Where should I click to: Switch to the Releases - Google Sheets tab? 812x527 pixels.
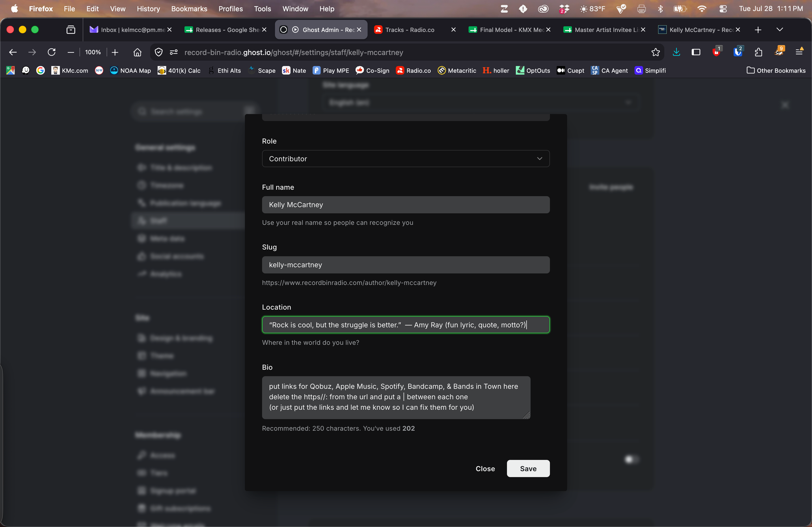226,30
